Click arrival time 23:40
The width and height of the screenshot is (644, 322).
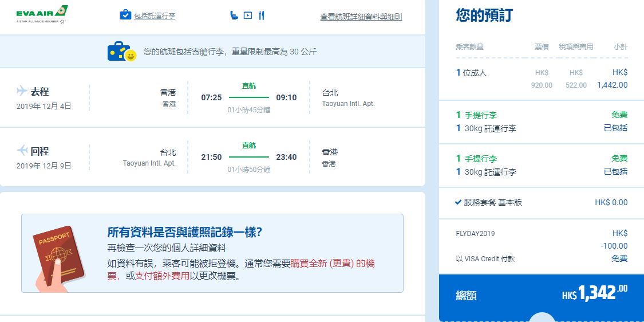coord(286,157)
